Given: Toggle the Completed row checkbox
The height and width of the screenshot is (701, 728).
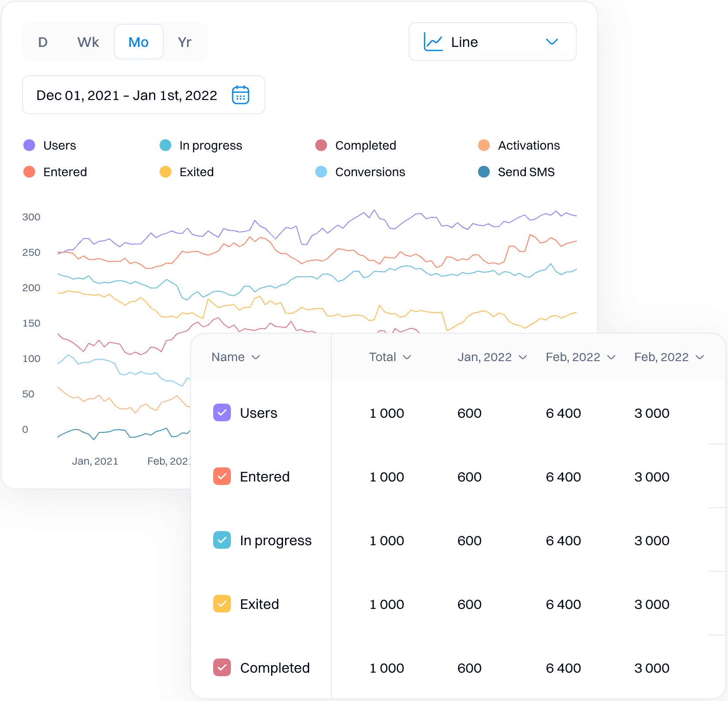Looking at the screenshot, I should click(x=222, y=668).
